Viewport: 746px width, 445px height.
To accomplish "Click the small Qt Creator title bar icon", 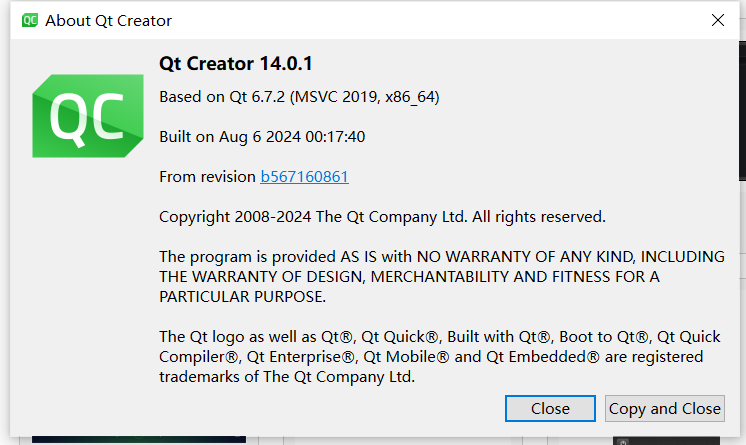I will point(29,20).
